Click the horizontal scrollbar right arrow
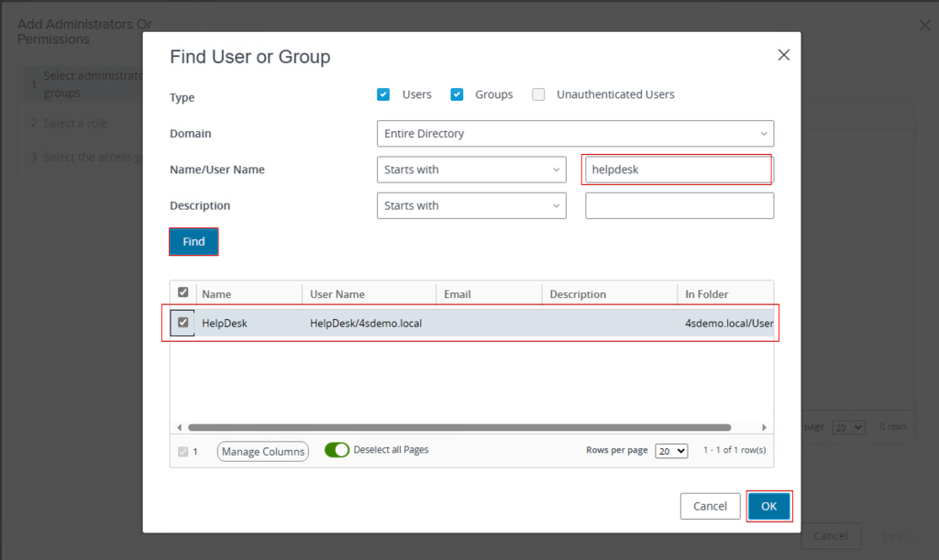The image size is (939, 560). [x=764, y=427]
